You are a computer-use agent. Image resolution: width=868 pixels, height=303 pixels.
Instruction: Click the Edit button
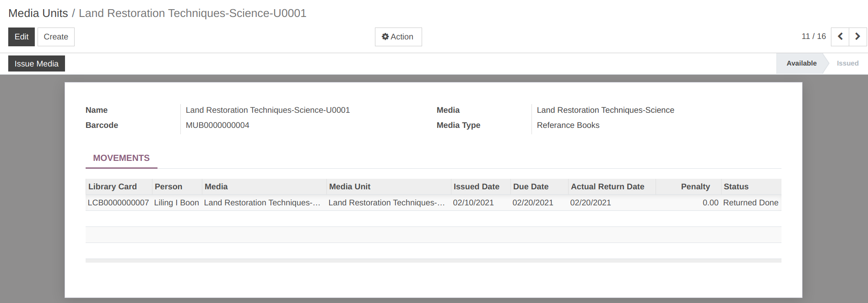pos(22,37)
